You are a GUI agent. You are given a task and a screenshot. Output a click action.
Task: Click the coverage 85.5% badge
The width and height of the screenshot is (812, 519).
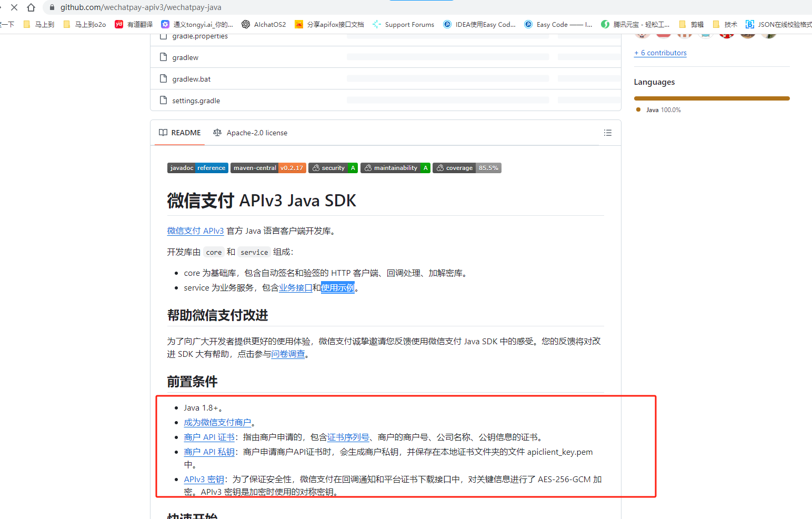(467, 168)
